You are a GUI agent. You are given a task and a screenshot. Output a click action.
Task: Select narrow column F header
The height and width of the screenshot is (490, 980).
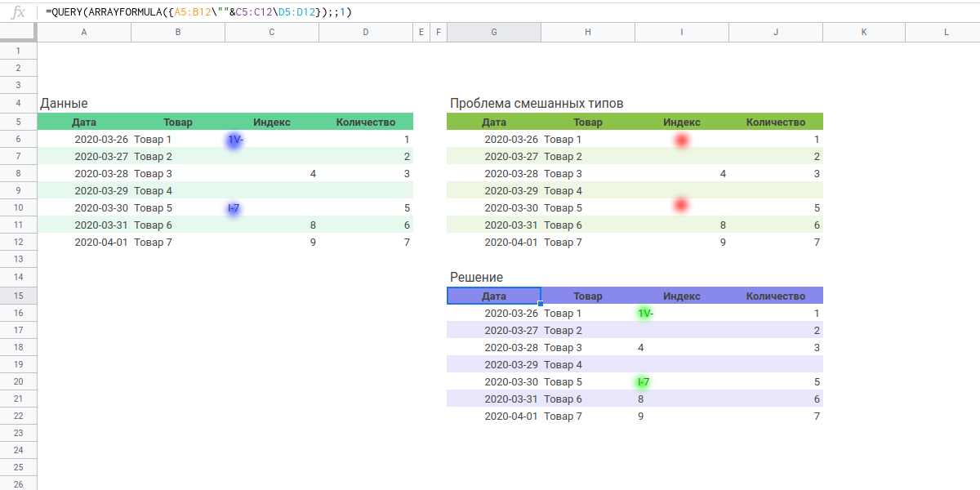pos(439,32)
